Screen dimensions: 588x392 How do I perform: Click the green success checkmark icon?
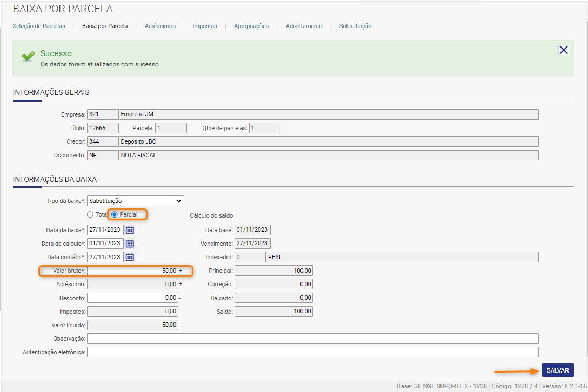[28, 56]
